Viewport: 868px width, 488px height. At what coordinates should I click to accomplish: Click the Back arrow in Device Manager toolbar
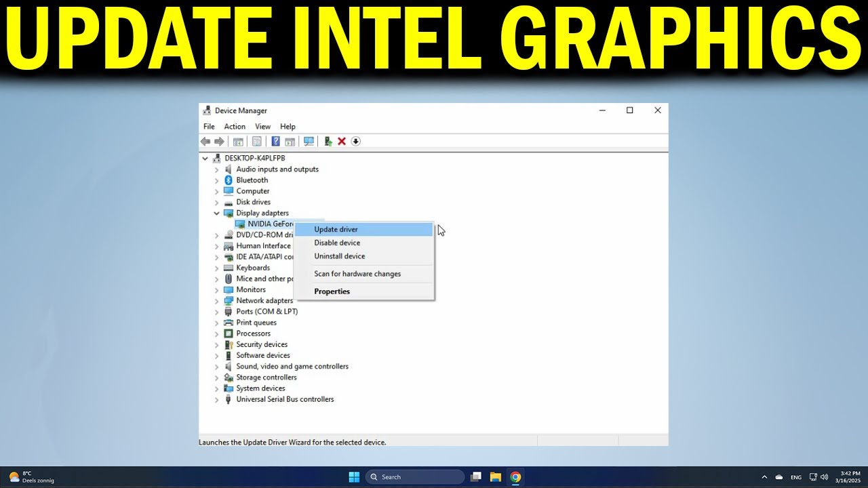205,142
